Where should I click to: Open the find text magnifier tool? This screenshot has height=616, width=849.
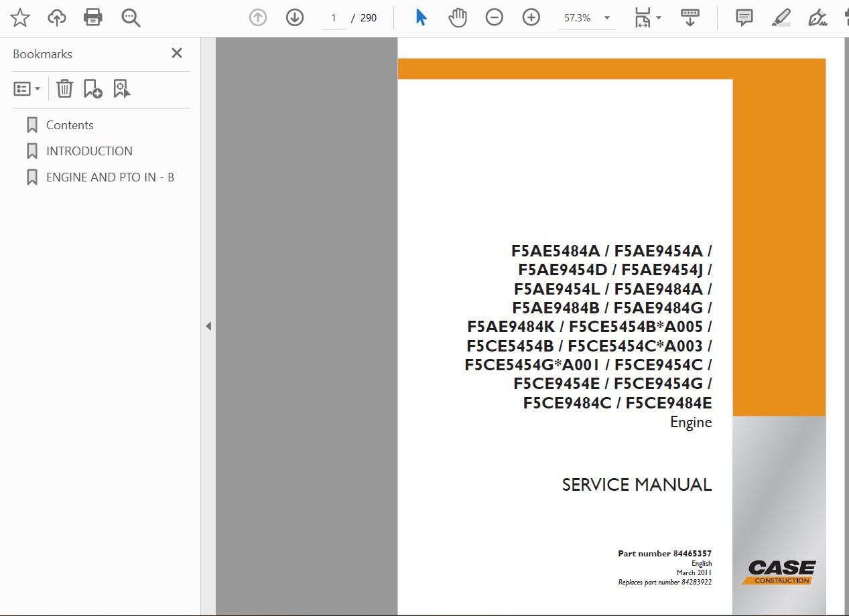pos(131,18)
